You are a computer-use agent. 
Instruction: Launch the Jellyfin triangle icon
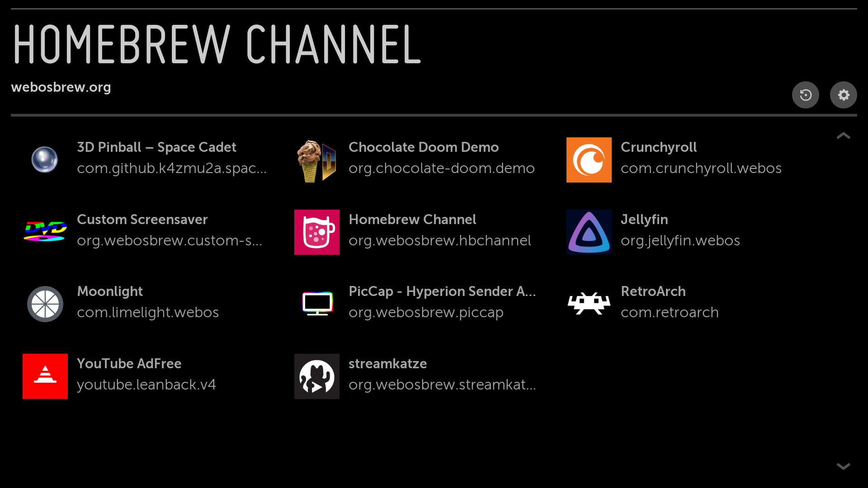coord(589,232)
